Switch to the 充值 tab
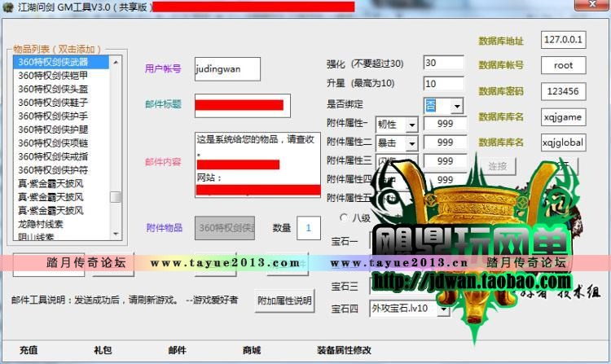The image size is (611, 364). click(29, 350)
